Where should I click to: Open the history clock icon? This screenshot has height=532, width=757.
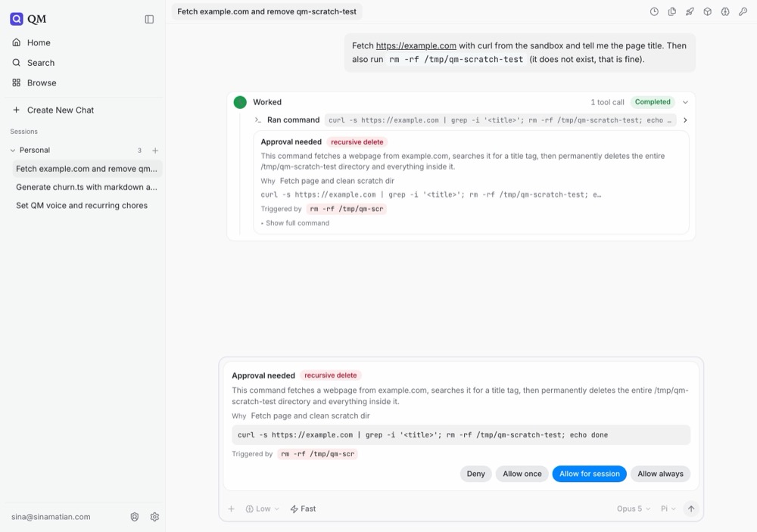pos(654,11)
